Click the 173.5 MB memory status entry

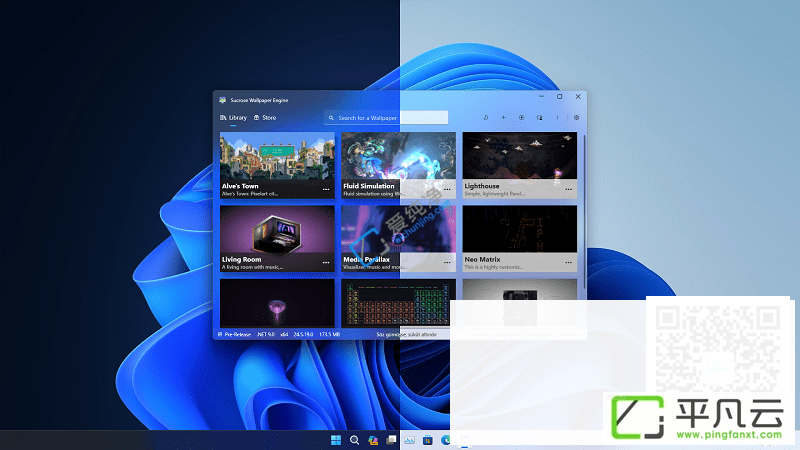(x=330, y=335)
